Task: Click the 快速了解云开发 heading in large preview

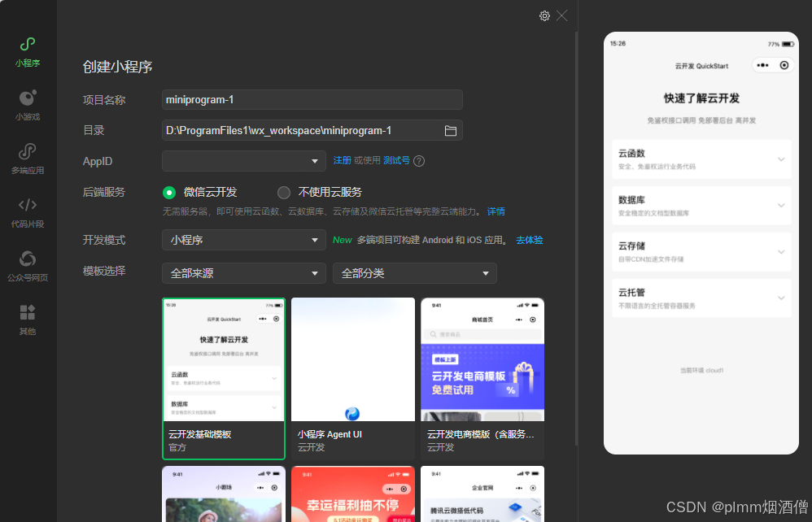Action: click(701, 98)
